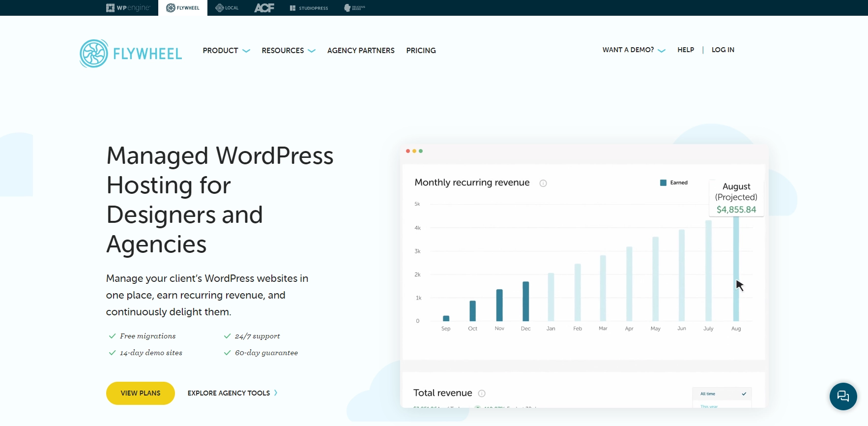Screen dimensions: 868x426
Task: Click the View Plans button
Action: tap(141, 393)
